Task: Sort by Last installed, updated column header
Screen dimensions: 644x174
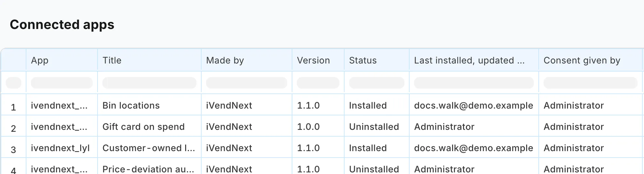Action: click(x=474, y=60)
